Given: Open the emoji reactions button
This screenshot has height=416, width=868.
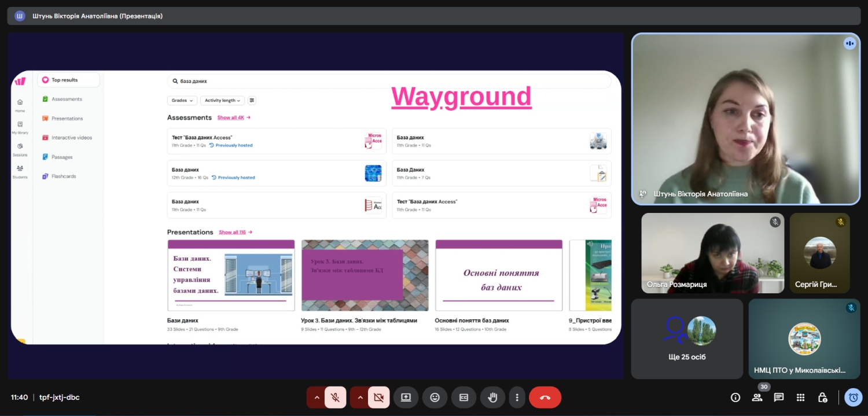Looking at the screenshot, I should click(x=435, y=397).
